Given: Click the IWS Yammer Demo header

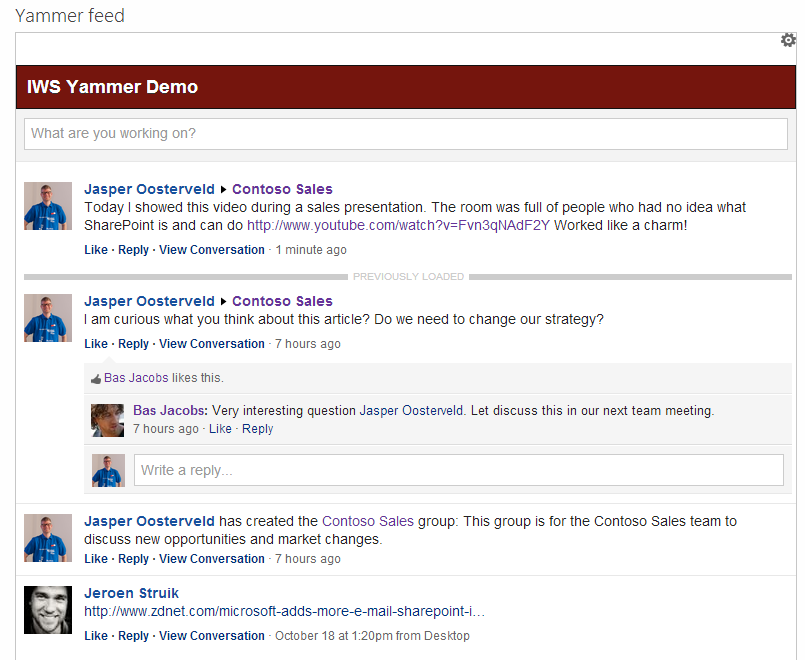Looking at the screenshot, I should [x=112, y=87].
